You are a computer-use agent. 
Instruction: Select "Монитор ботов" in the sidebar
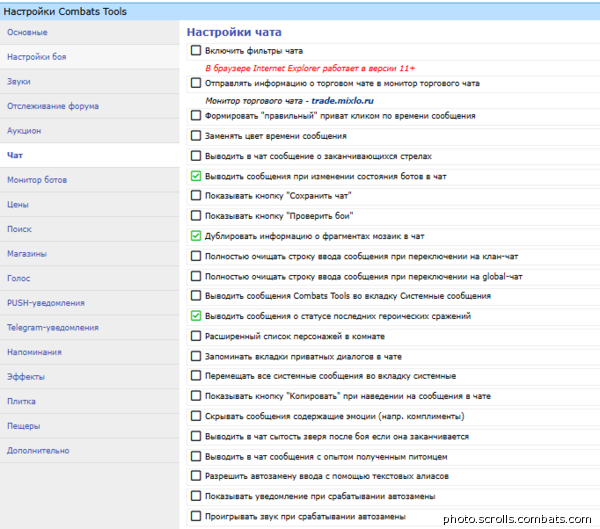(x=37, y=180)
